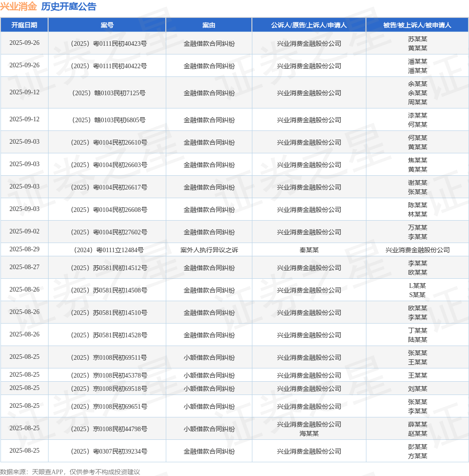Click defendant L某某

point(417,286)
